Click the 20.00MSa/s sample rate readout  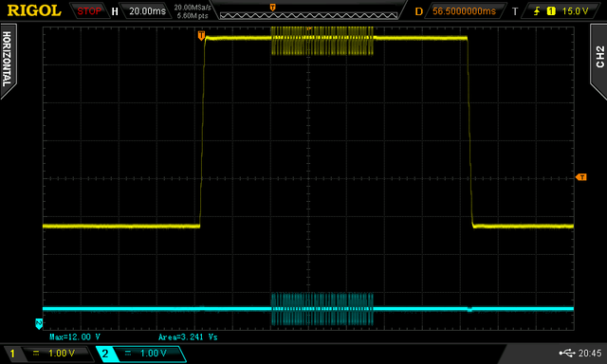[193, 8]
